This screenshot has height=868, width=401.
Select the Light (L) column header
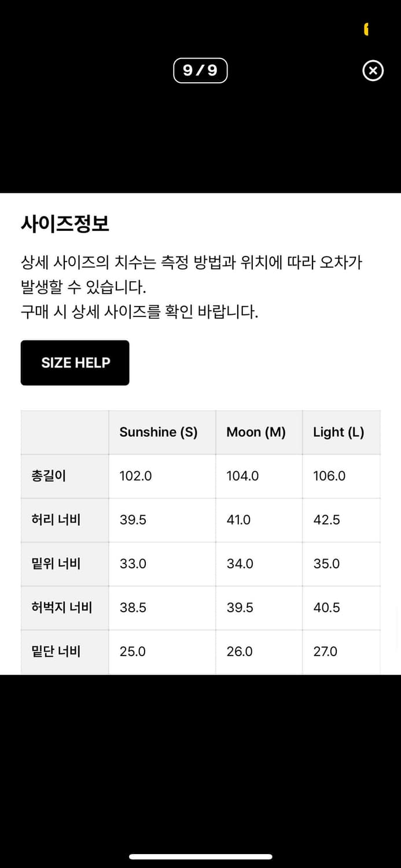point(339,432)
